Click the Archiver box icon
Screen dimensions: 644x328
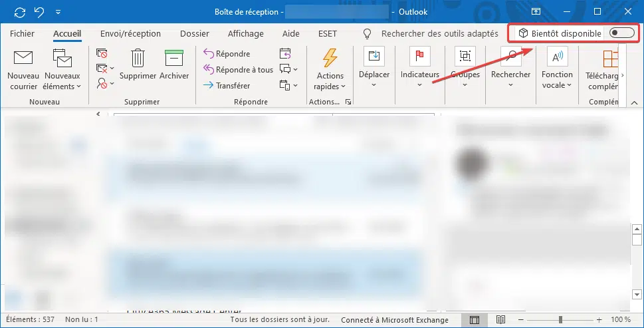pyautogui.click(x=173, y=65)
